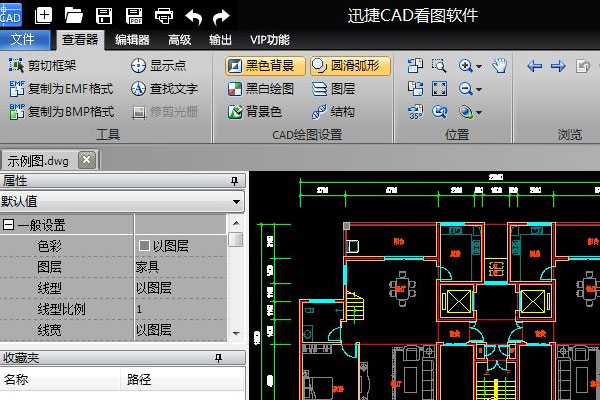600x400 pixels.
Task: Select the hand pan tool
Action: click(x=500, y=66)
